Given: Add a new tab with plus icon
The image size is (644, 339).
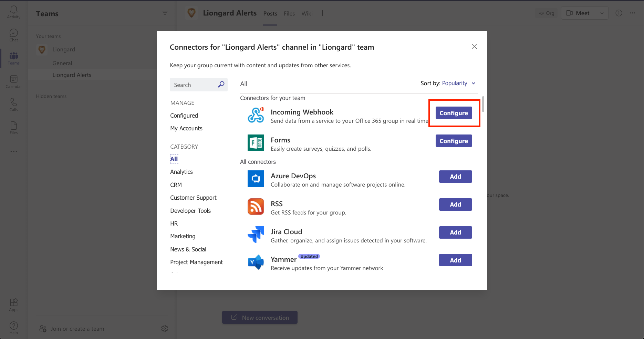Looking at the screenshot, I should pos(322,13).
